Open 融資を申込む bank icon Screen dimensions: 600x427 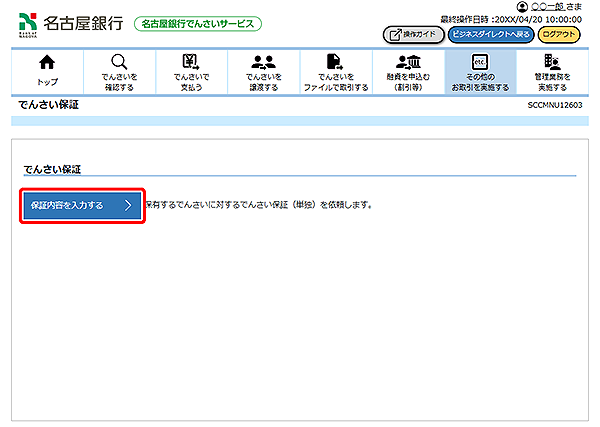click(x=408, y=62)
